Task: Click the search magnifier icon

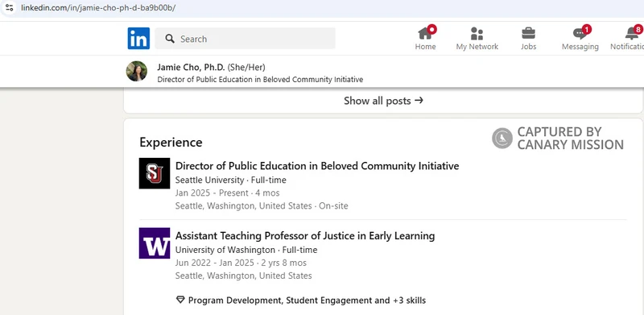Action: tap(170, 39)
